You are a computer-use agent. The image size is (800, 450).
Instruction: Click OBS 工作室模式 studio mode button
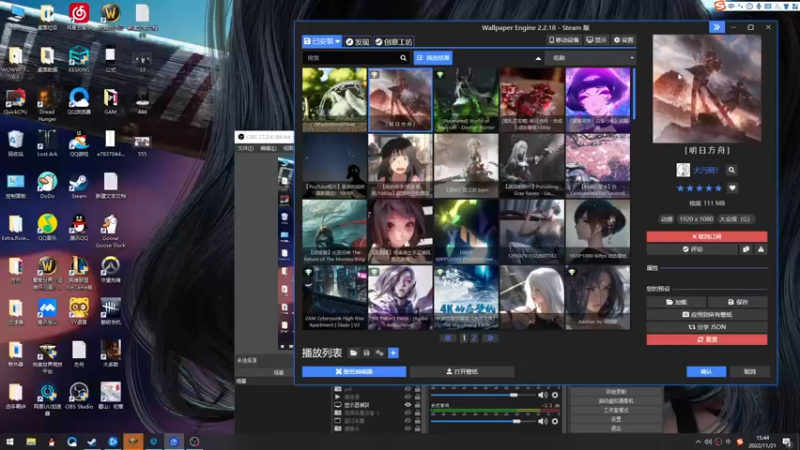[616, 410]
